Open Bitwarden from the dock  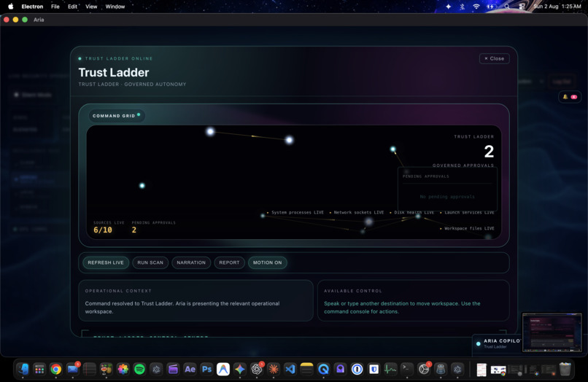coord(374,370)
